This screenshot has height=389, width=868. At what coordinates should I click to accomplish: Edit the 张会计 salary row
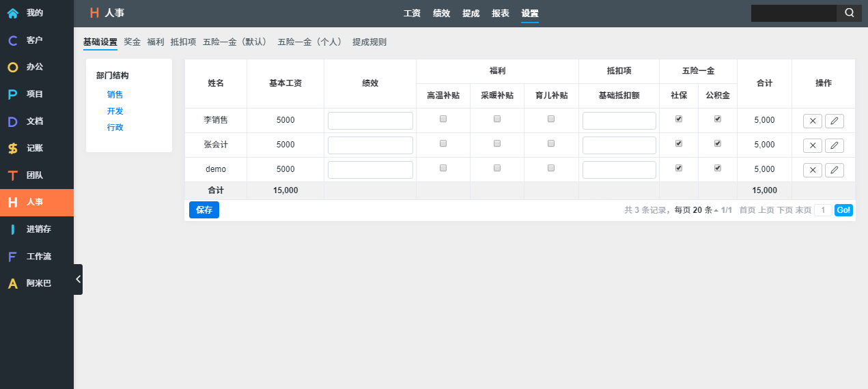pyautogui.click(x=834, y=145)
